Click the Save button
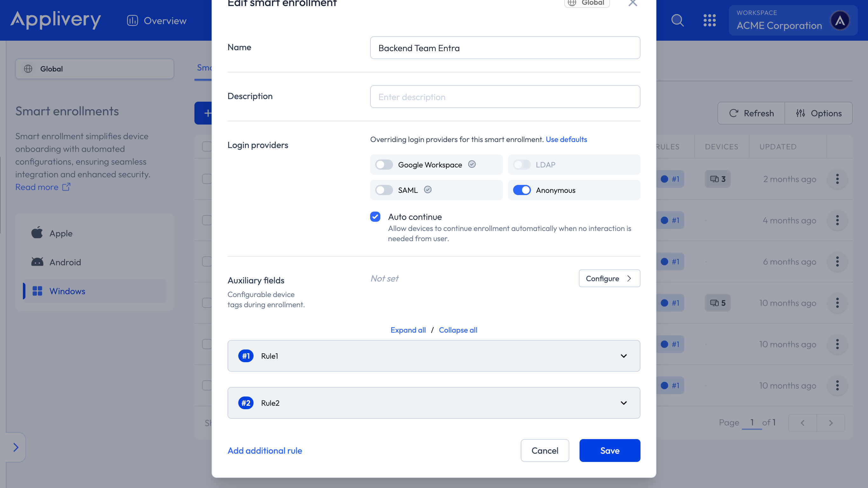The height and width of the screenshot is (488, 868). point(610,451)
